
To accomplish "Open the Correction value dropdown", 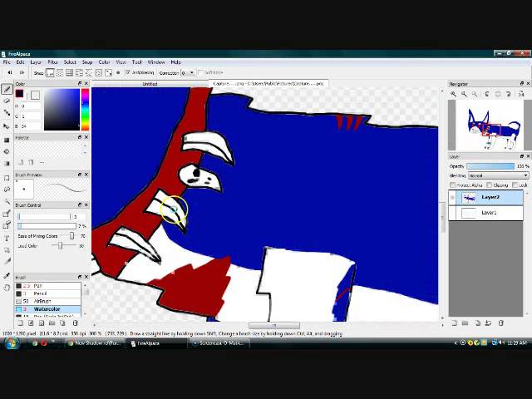I will 188,72.
